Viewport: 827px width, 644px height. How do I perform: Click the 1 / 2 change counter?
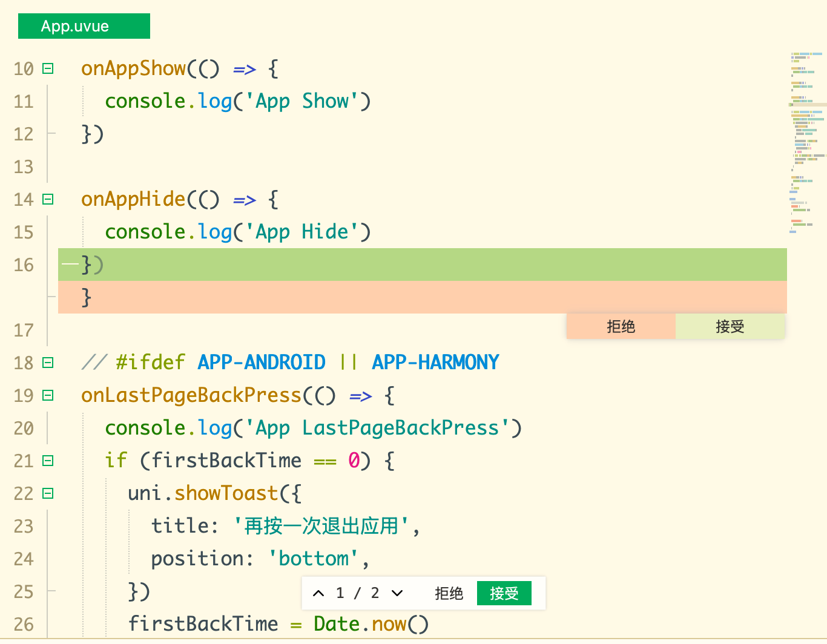tap(358, 593)
